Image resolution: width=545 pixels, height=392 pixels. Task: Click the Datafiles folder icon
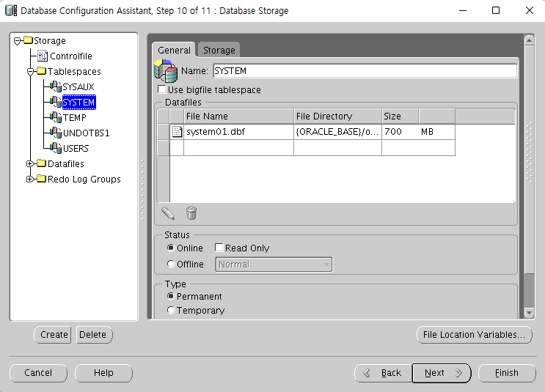pyautogui.click(x=41, y=163)
